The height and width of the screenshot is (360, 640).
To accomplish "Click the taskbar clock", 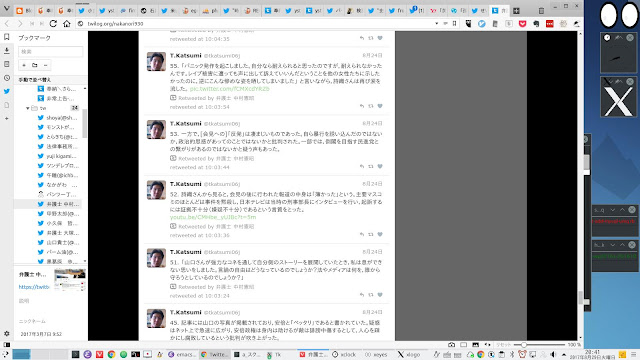I will [593, 354].
